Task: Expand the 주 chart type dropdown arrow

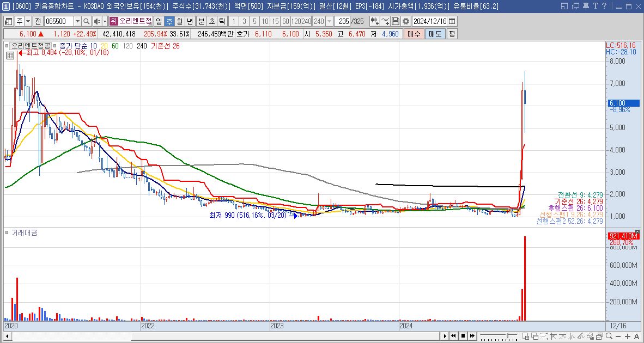Action: click(x=28, y=21)
